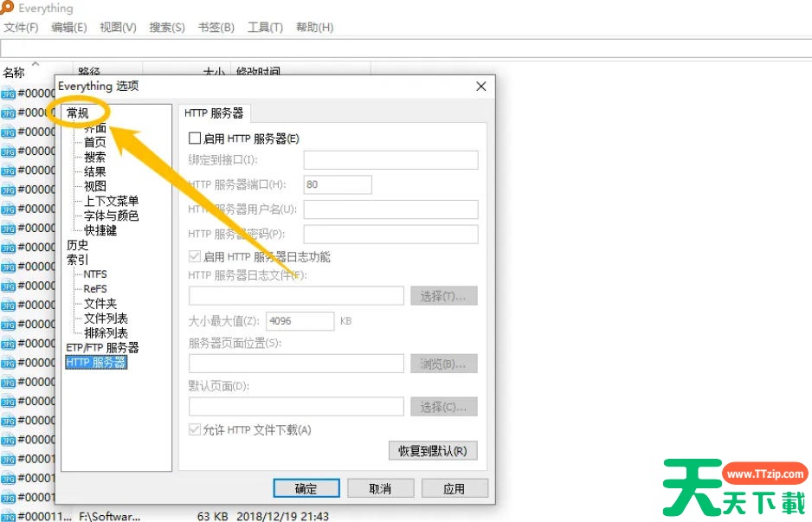This screenshot has height=522, width=812.
Task: Sort results by 名称 column header
Action: click(x=14, y=73)
